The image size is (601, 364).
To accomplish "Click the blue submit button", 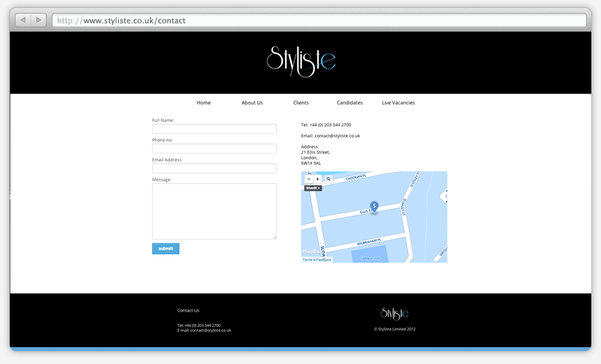I will 165,249.
